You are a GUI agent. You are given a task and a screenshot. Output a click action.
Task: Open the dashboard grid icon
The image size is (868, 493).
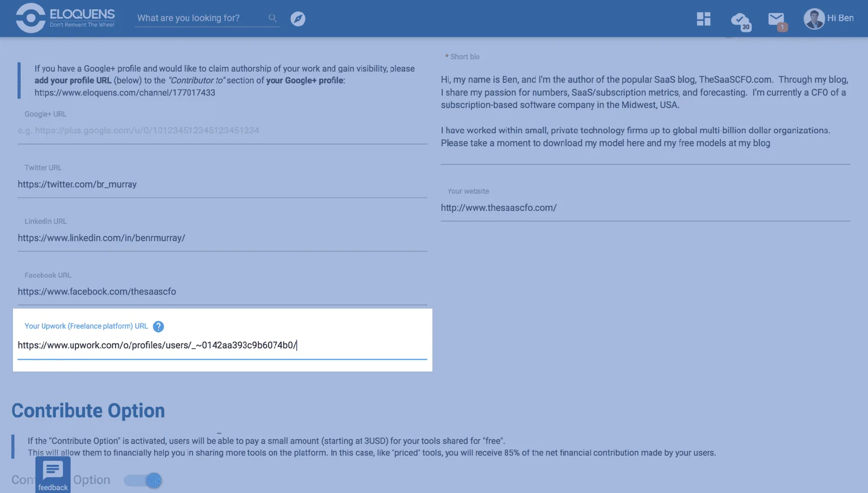[x=704, y=19]
